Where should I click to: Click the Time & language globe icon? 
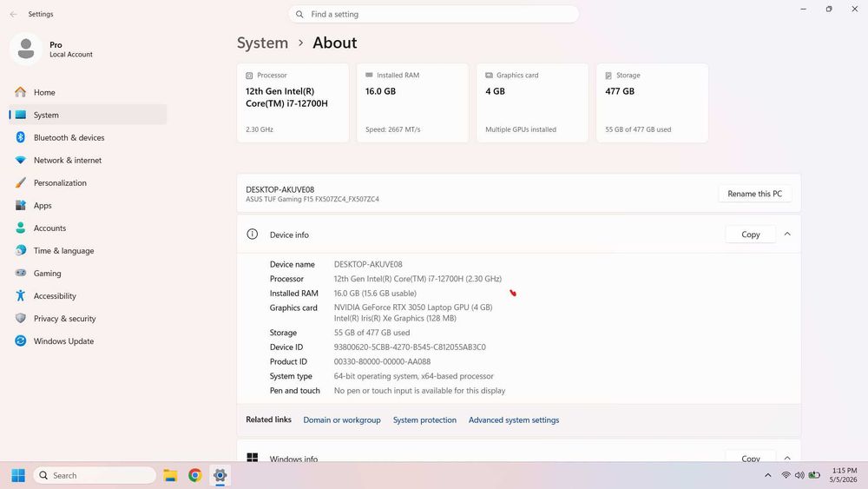click(21, 250)
